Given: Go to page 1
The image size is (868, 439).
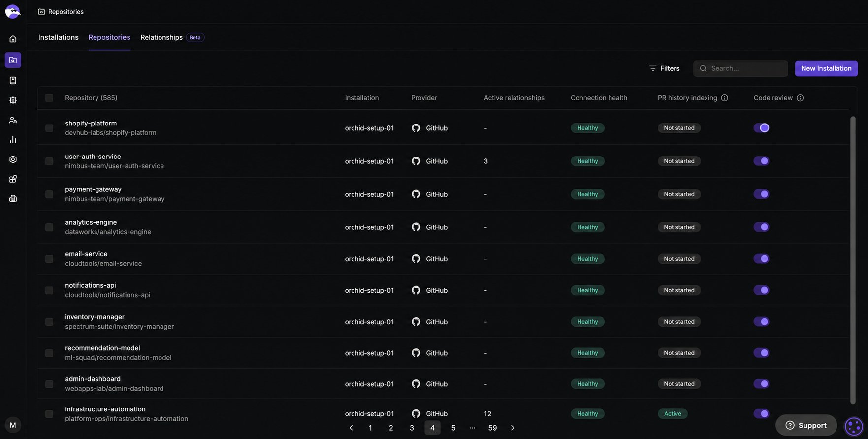Looking at the screenshot, I should point(370,428).
